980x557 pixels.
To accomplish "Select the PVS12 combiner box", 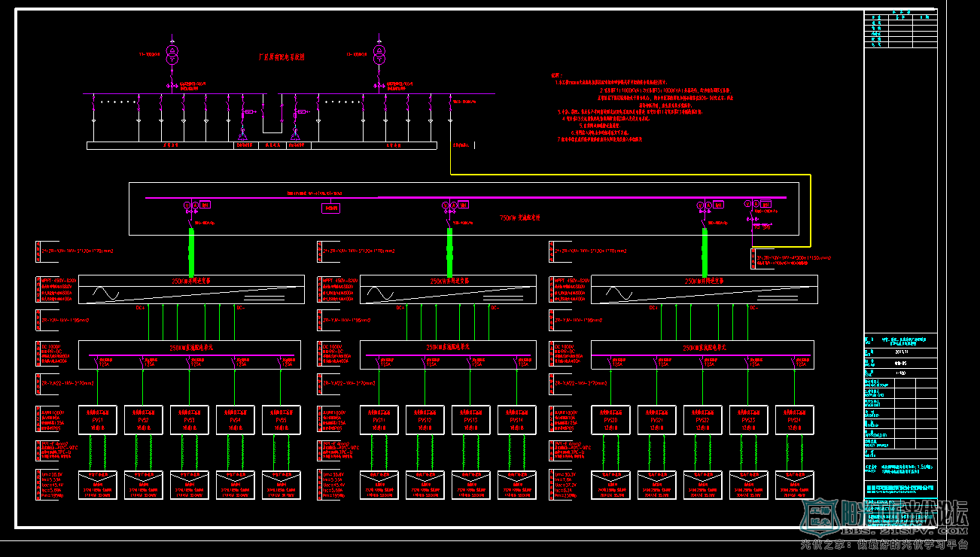I will (x=425, y=420).
